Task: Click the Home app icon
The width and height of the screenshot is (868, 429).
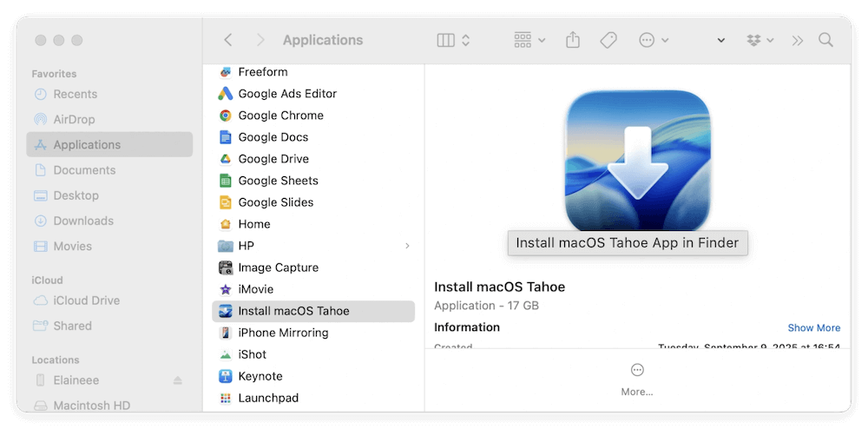Action: pyautogui.click(x=225, y=224)
